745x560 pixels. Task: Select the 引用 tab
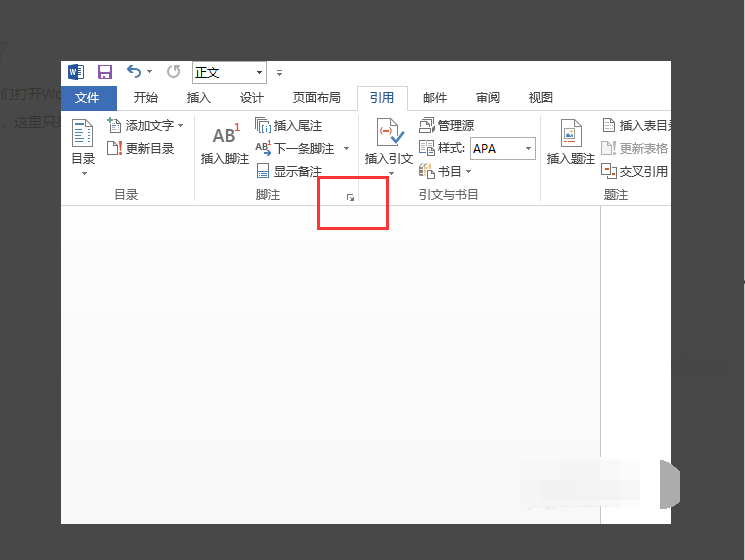tap(382, 98)
